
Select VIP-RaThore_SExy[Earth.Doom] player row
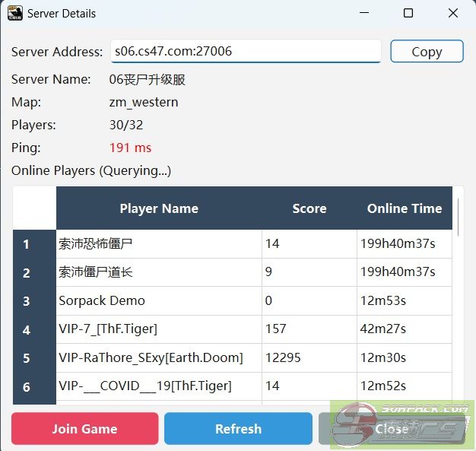[x=159, y=358]
